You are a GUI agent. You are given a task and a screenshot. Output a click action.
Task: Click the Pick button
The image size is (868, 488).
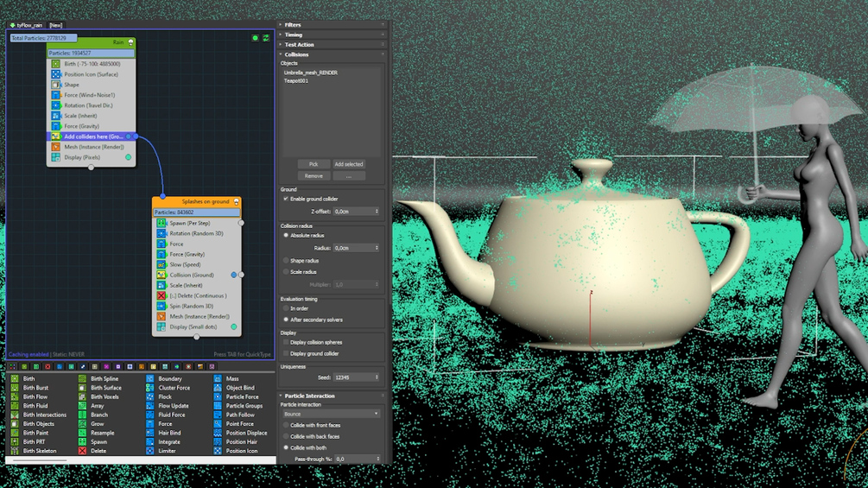[314, 164]
